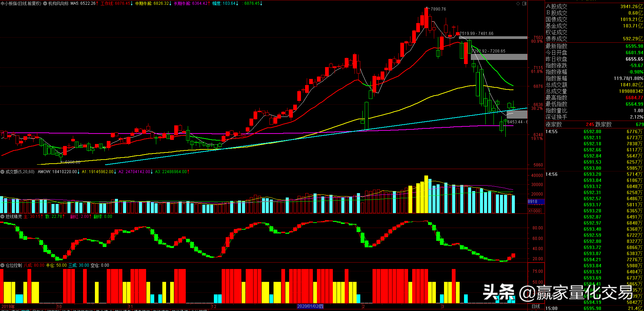644x311 pixels.
Task: Click the 散: 22.78 indicator value
Action: tap(55, 216)
